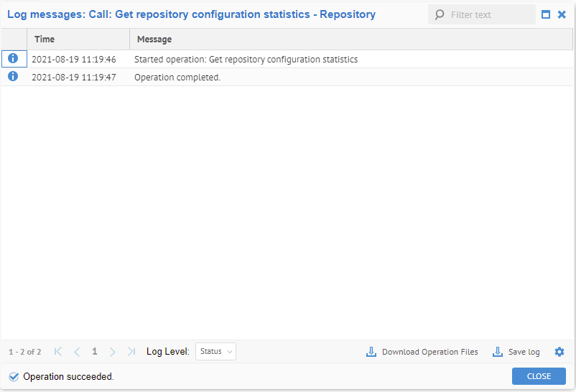Go to previous log page
This screenshot has width=576, height=392.
coord(77,352)
